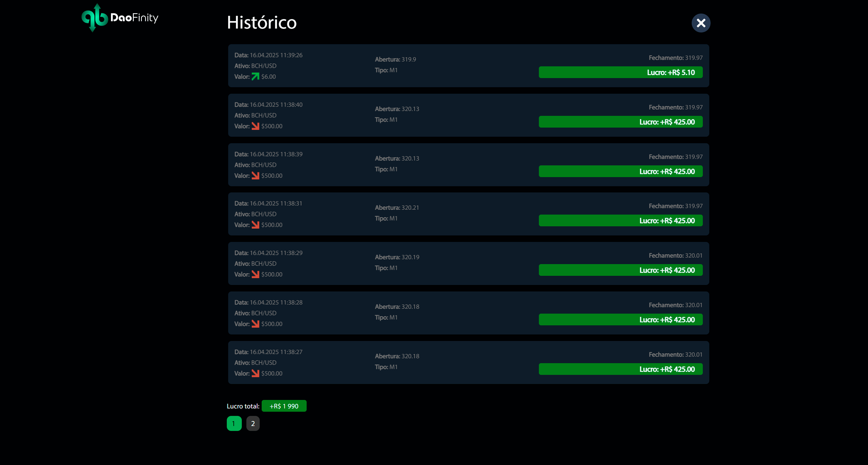Image resolution: width=868 pixels, height=465 pixels.
Task: Click the red down arrow in the 11:38:40 trade
Action: coord(255,126)
